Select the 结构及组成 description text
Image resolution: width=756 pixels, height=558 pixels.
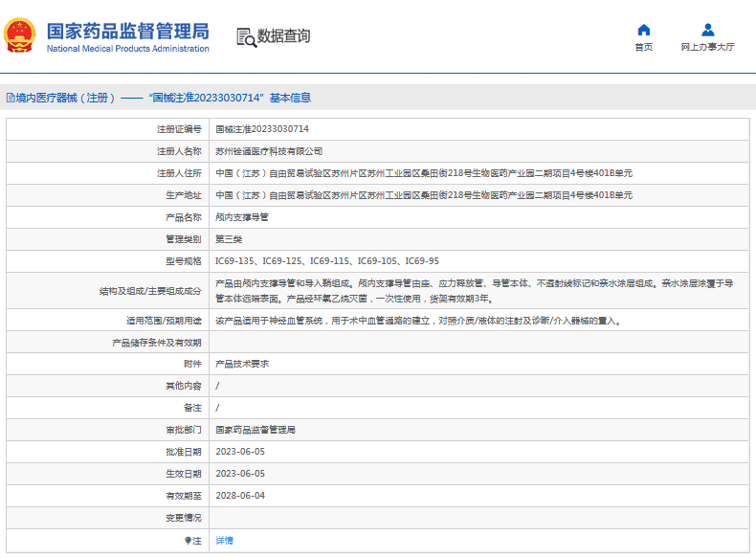tap(474, 291)
